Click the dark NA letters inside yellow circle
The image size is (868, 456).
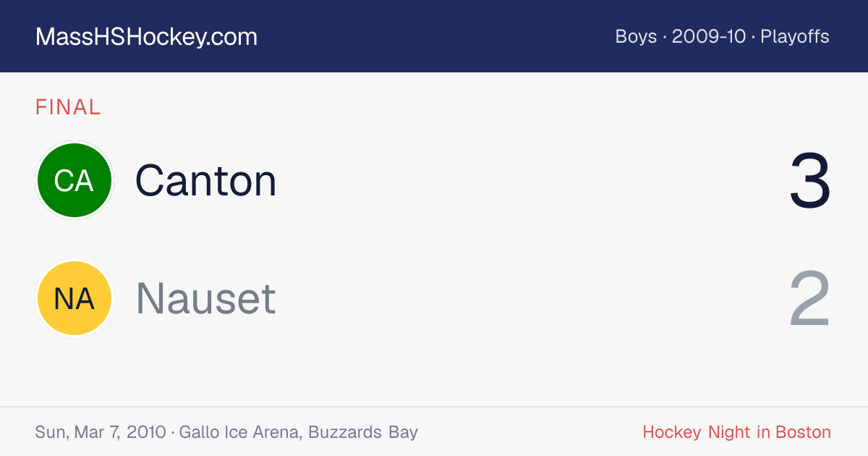click(75, 298)
